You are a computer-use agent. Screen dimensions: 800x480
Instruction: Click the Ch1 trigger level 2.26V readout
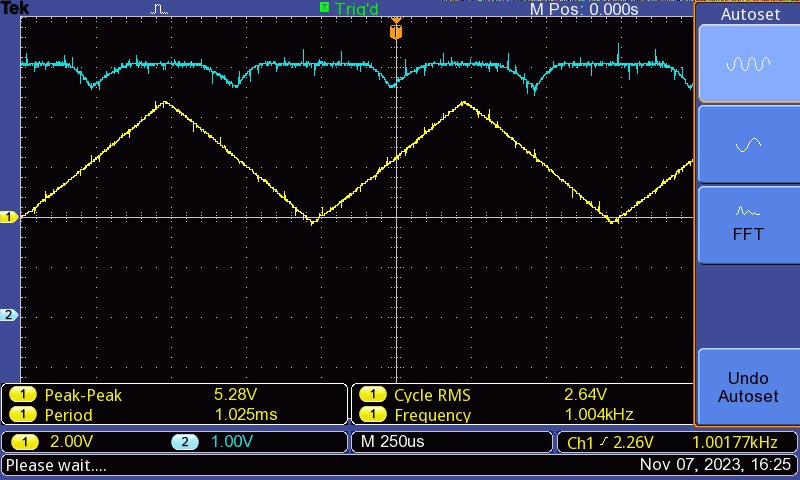[x=610, y=442]
